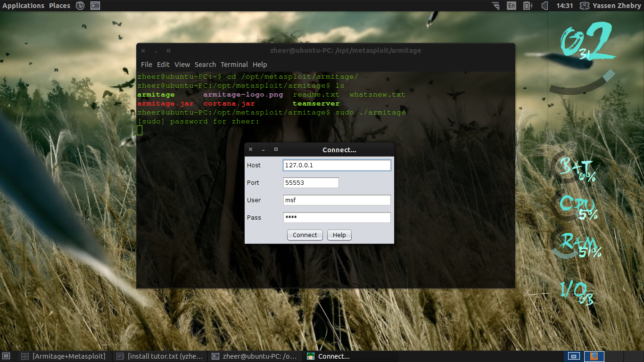Switch to zheer@ubuntu-PC terminal taskbar item
The width and height of the screenshot is (644, 362).
255,356
